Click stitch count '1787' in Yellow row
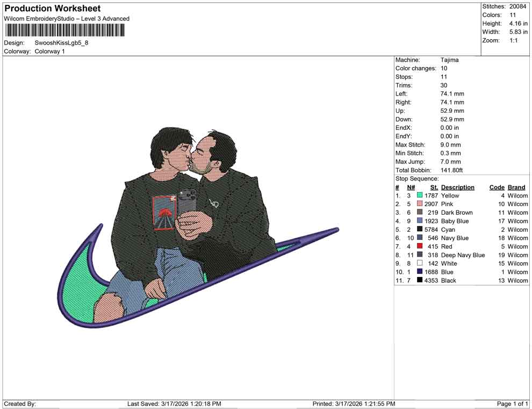Image resolution: width=532 pixels, height=409 pixels. click(431, 195)
